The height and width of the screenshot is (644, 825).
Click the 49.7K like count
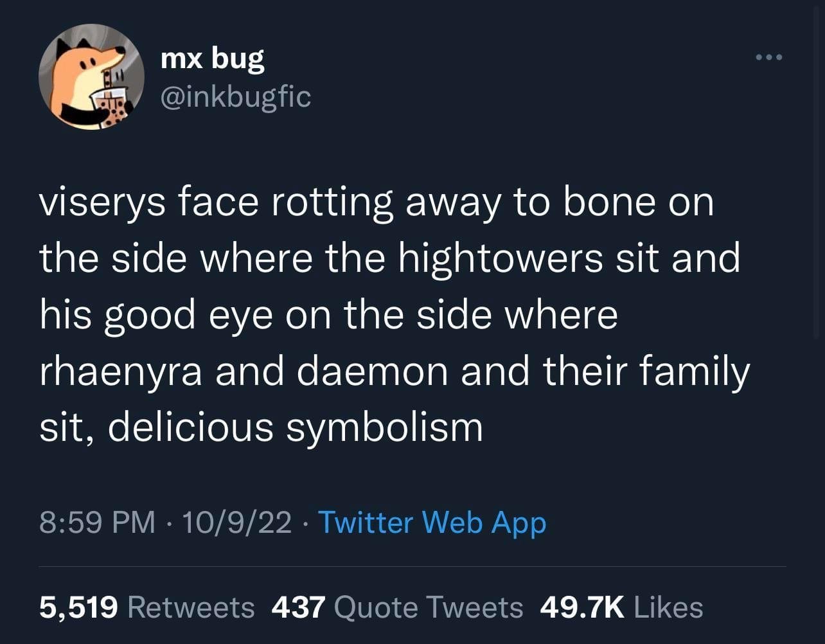[581, 607]
